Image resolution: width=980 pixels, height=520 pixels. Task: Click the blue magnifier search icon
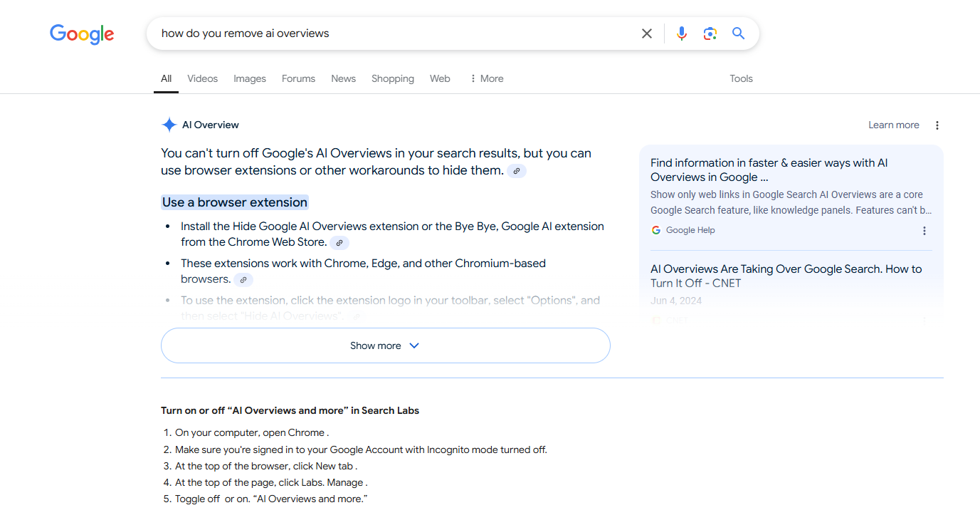pyautogui.click(x=738, y=33)
